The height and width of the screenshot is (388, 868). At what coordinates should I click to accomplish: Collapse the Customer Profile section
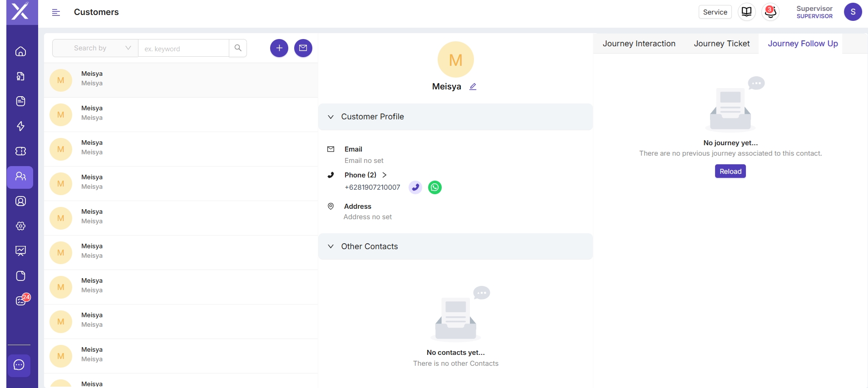[331, 117]
